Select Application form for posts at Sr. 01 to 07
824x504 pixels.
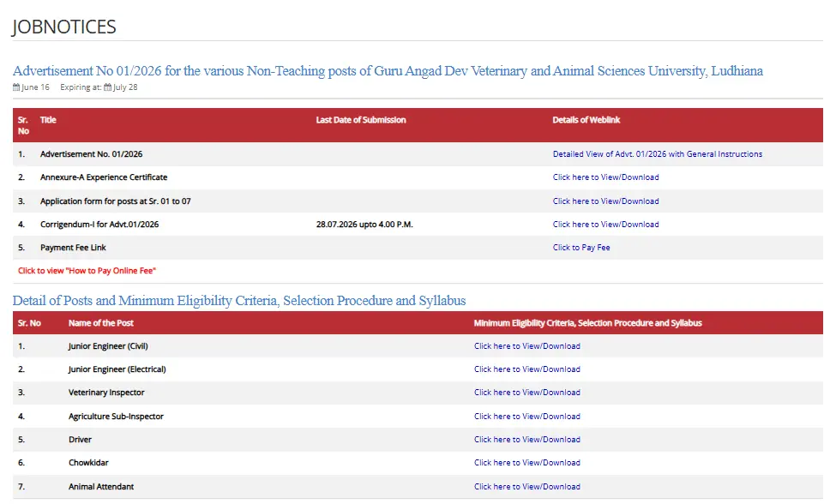116,201
